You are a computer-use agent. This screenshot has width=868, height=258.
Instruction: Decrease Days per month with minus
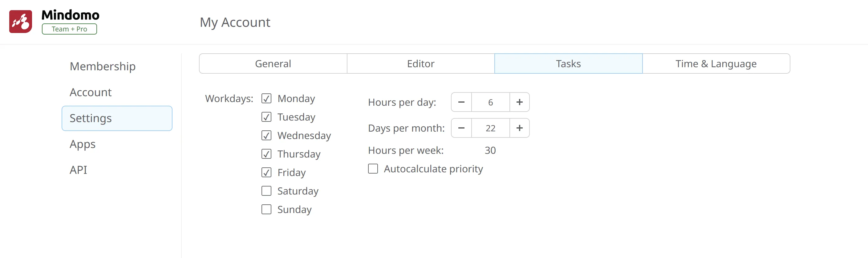point(461,128)
